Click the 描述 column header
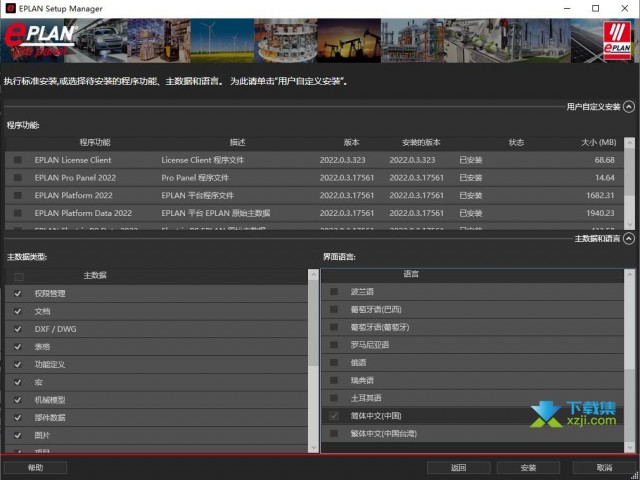 point(238,142)
